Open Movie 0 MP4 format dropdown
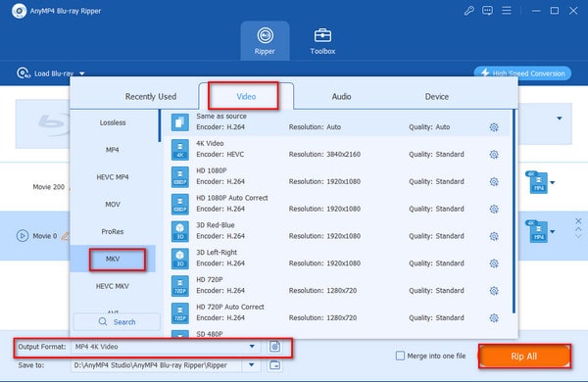Image resolution: width=588 pixels, height=382 pixels. click(552, 232)
